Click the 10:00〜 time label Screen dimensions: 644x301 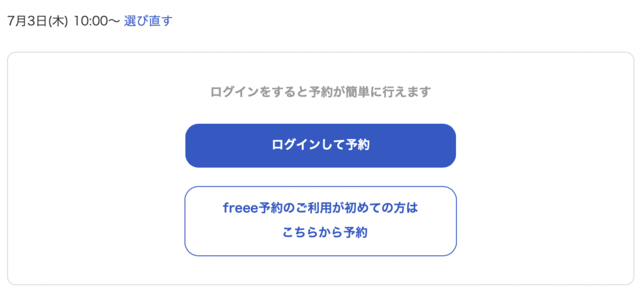pos(97,21)
